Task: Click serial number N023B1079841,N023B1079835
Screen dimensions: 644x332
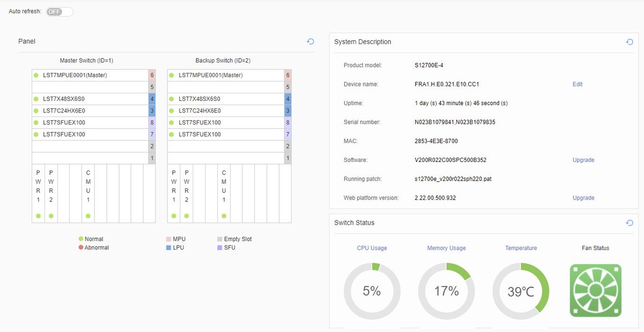Action: (x=455, y=122)
